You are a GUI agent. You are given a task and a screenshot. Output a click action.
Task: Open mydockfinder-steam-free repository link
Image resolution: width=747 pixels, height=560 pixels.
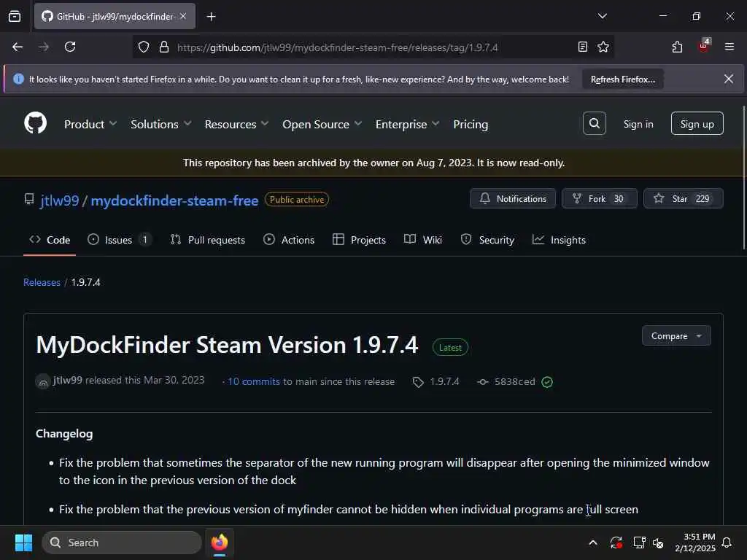(174, 201)
